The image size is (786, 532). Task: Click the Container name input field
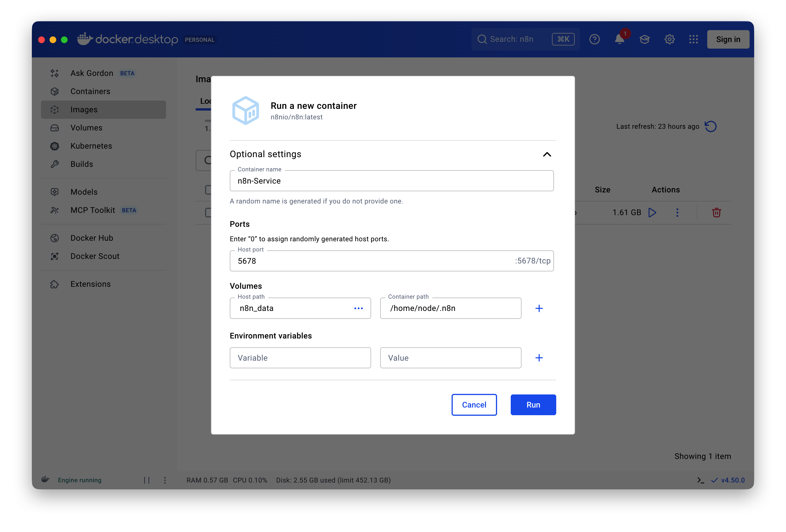[391, 181]
